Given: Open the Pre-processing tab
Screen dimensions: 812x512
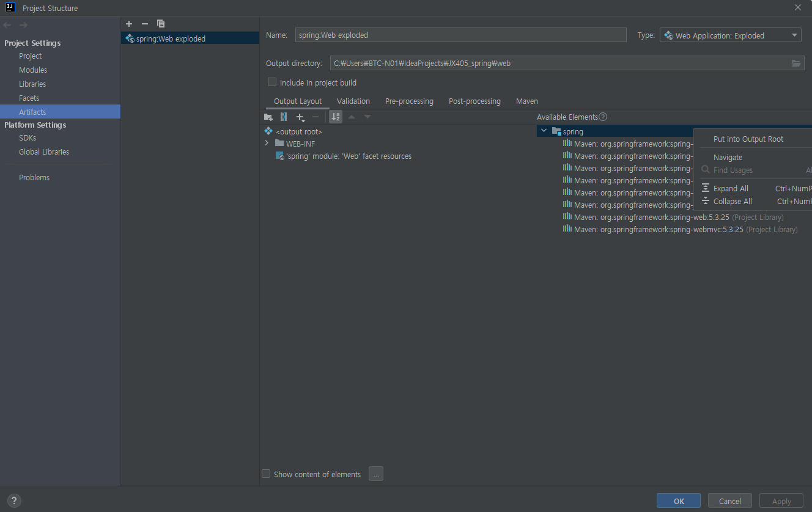Looking at the screenshot, I should (x=409, y=101).
